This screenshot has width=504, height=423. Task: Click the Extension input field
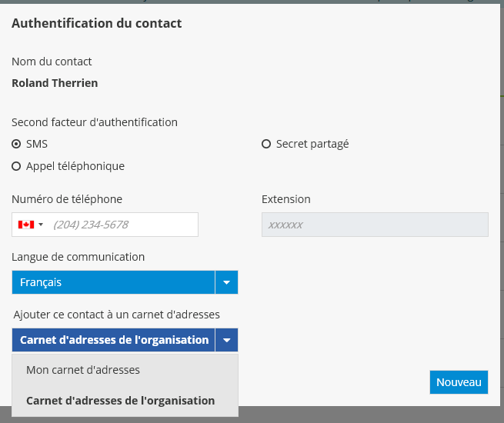pyautogui.click(x=375, y=225)
